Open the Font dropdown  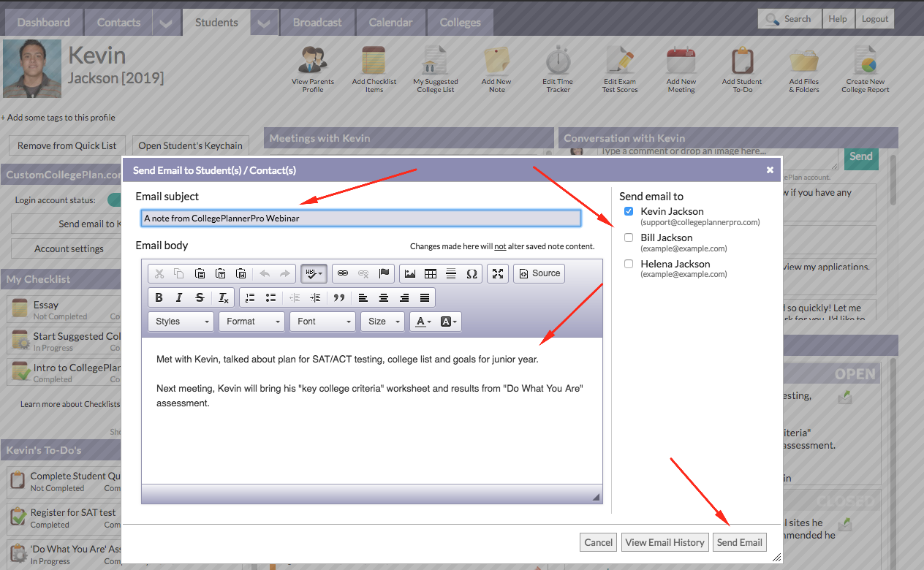(323, 322)
